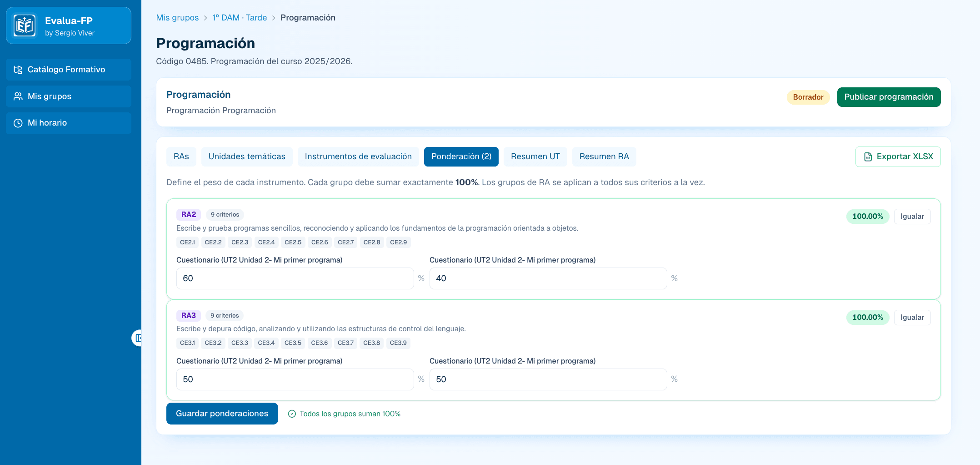Click 'Programación Programación' card subtitle
This screenshot has height=465, width=980.
tap(221, 111)
